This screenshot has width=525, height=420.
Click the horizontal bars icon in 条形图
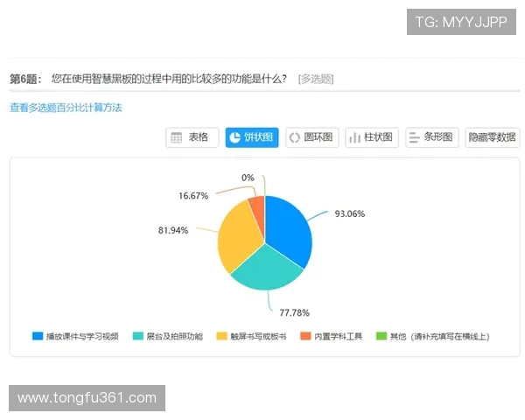[x=414, y=137]
